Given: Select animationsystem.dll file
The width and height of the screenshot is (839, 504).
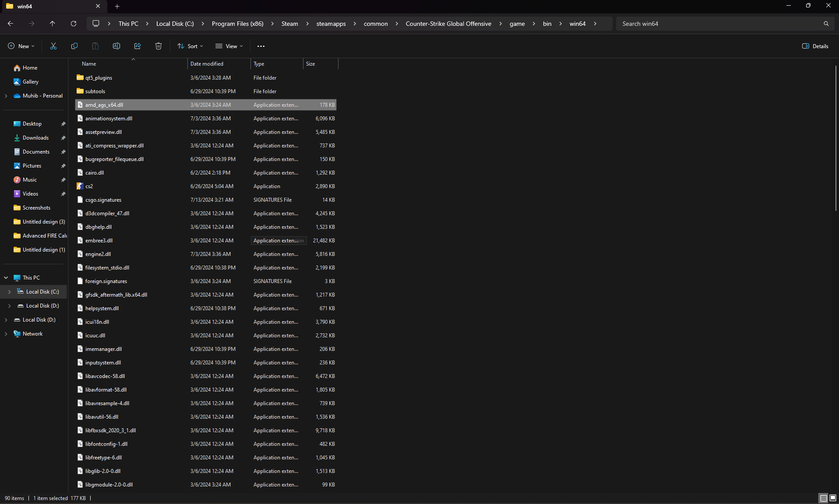Looking at the screenshot, I should pos(206,118).
